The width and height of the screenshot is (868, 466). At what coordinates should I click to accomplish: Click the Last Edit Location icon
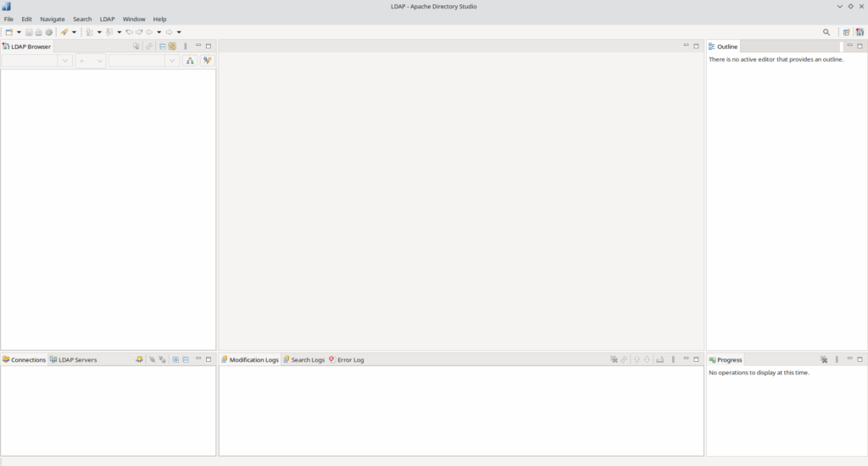point(129,32)
